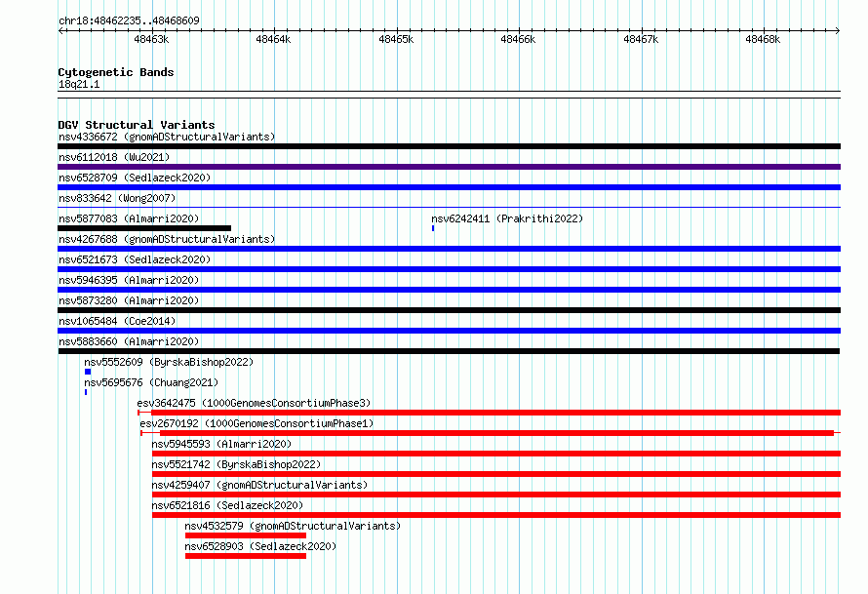This screenshot has width=868, height=594.
Task: Click the purple nsv6112018 variant bar
Action: 449,167
